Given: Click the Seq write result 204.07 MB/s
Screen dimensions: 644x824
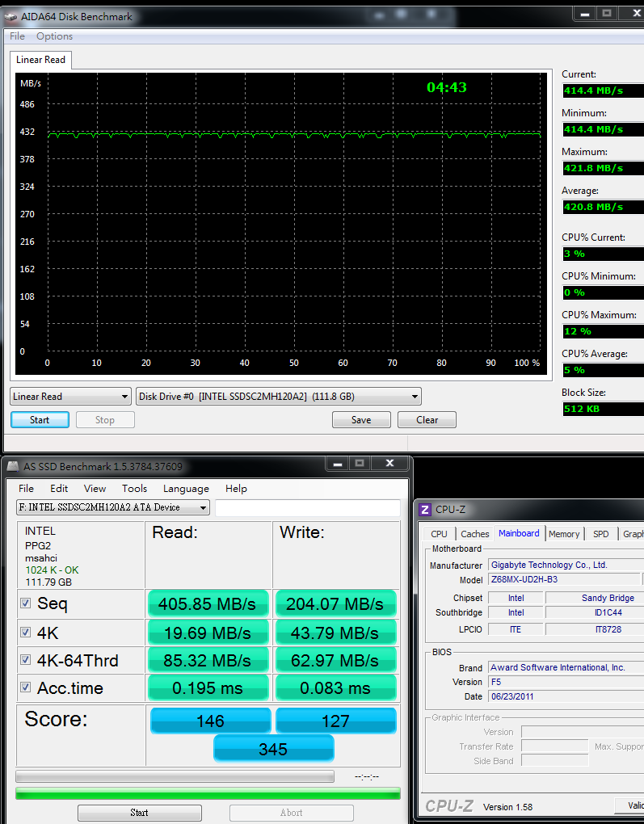Looking at the screenshot, I should click(335, 603).
